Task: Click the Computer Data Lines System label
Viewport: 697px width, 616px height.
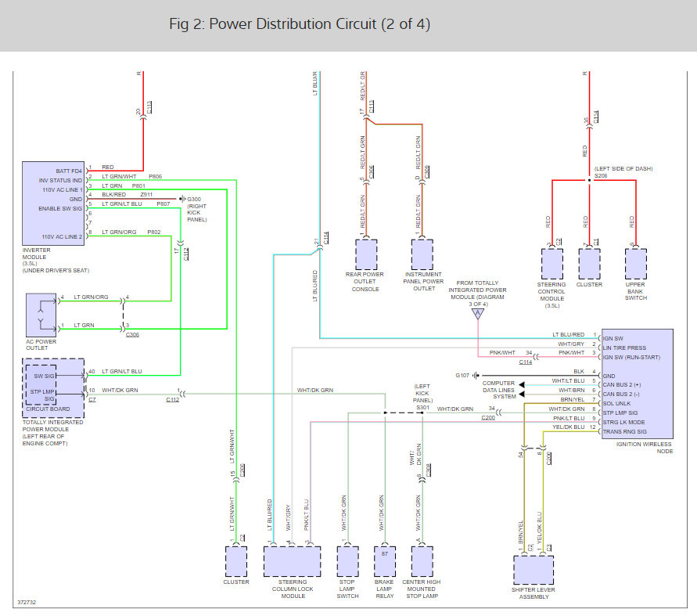Action: 499,390
